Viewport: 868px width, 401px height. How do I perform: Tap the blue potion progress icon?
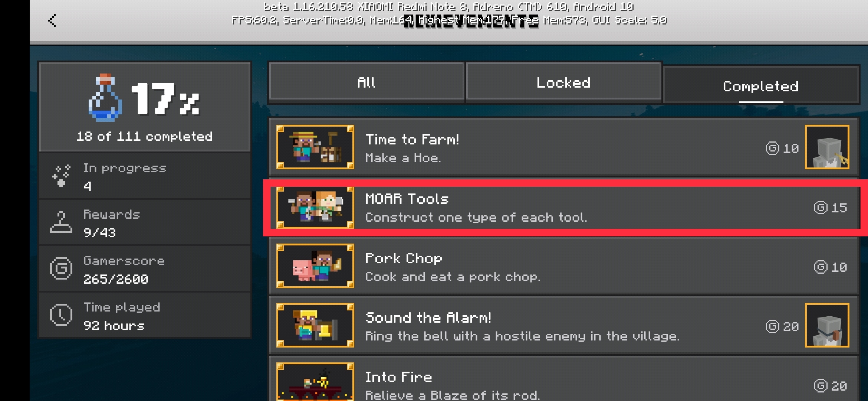pyautogui.click(x=105, y=98)
